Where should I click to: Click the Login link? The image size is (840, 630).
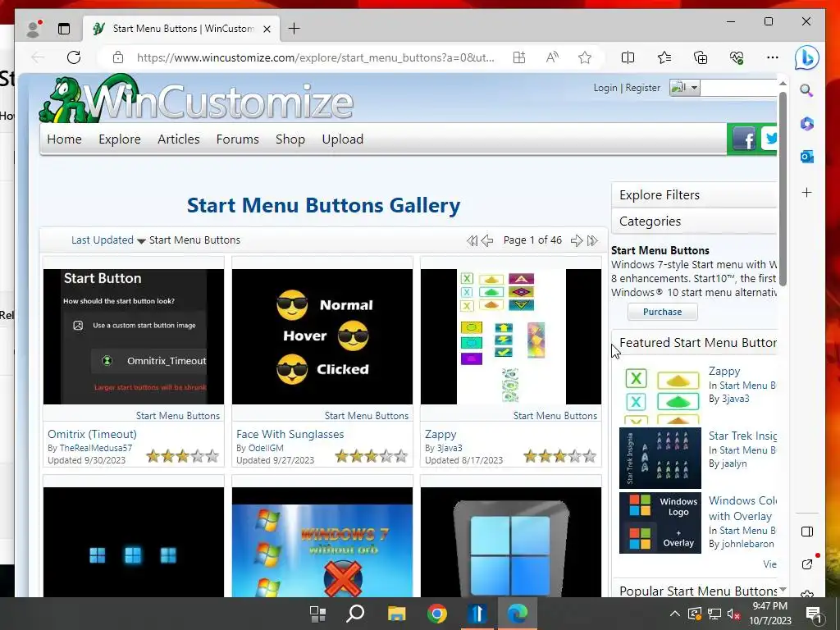[605, 88]
